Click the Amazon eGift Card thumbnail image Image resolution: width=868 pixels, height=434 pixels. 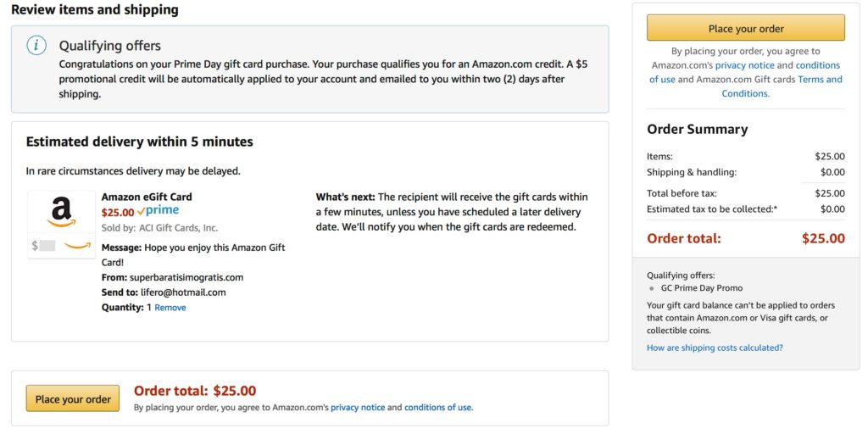(x=61, y=224)
